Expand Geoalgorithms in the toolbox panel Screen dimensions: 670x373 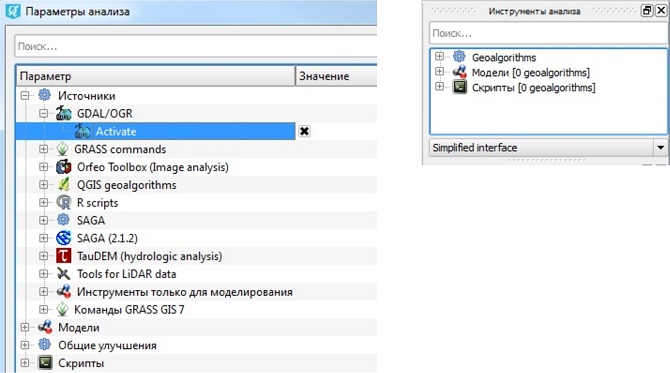pyautogui.click(x=439, y=56)
